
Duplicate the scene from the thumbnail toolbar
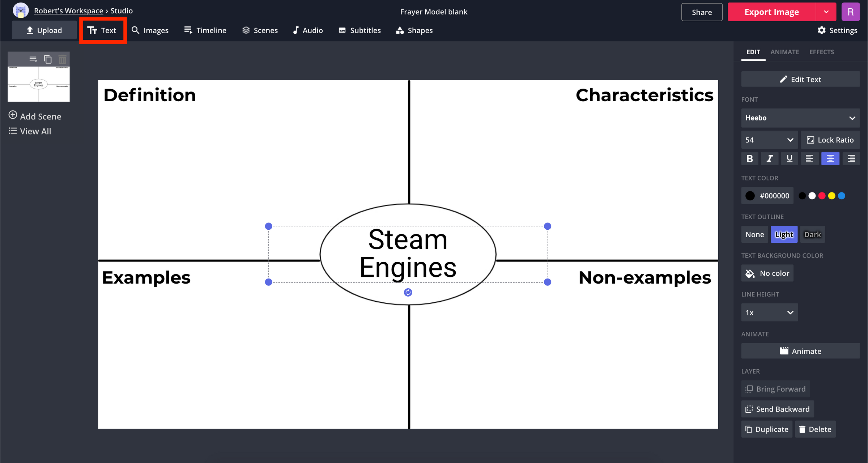point(48,59)
